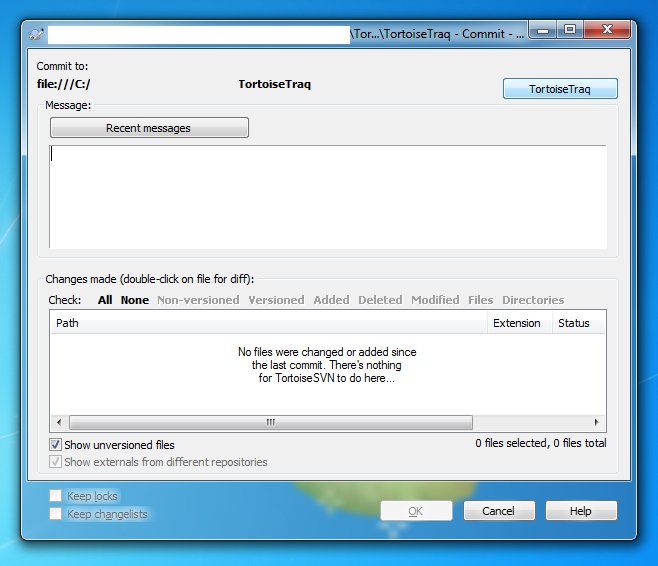
Task: Click the 'file:///C:/' repository URL text
Action: [x=63, y=84]
